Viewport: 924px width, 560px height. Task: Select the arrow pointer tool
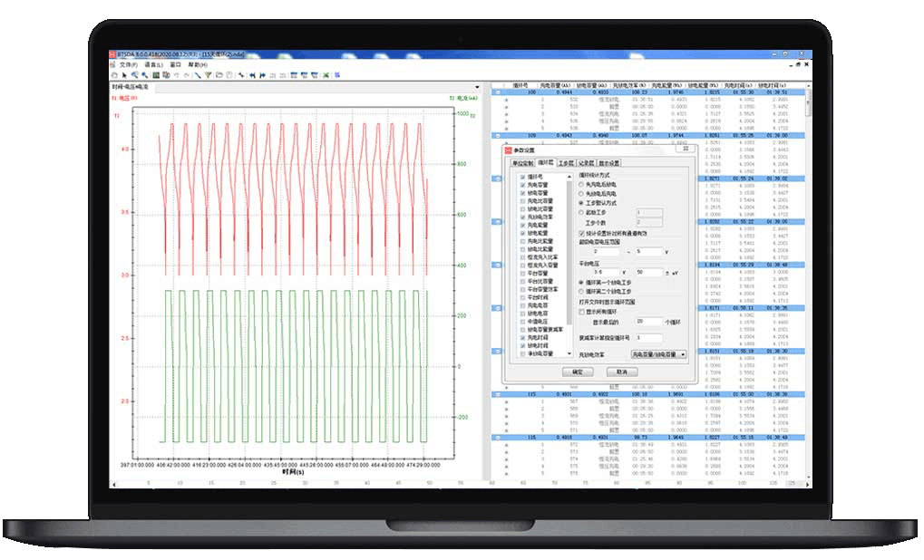pyautogui.click(x=124, y=75)
